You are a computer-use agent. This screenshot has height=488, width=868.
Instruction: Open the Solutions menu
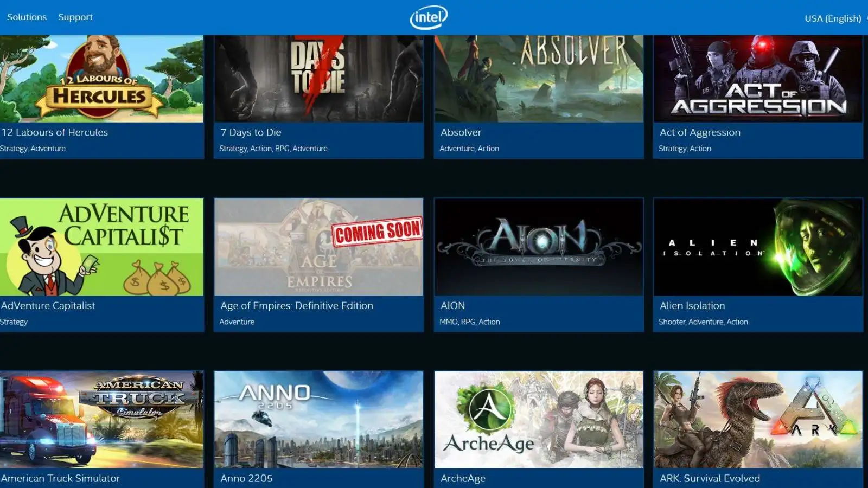click(x=27, y=17)
